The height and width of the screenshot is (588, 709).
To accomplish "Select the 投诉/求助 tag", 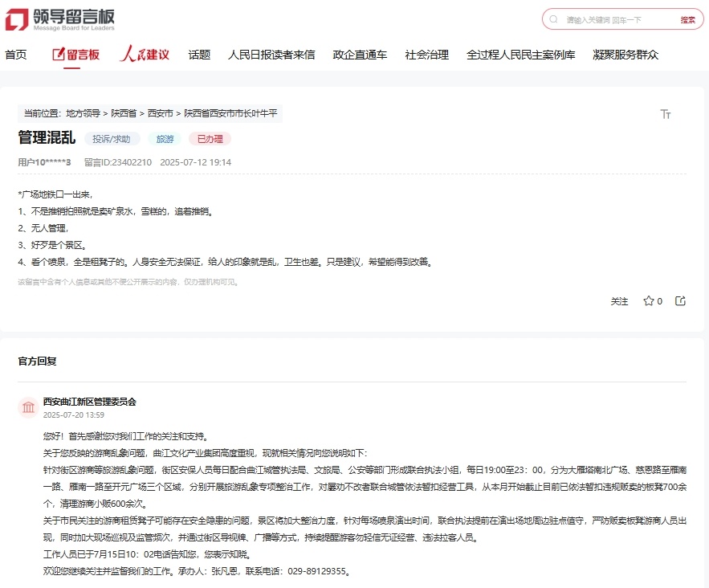I will pos(111,139).
